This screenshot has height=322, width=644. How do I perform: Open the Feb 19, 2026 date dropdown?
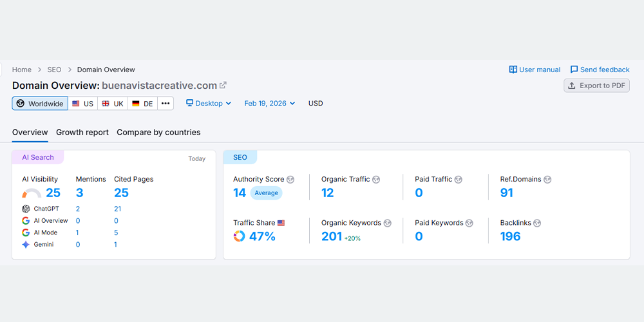pyautogui.click(x=269, y=103)
